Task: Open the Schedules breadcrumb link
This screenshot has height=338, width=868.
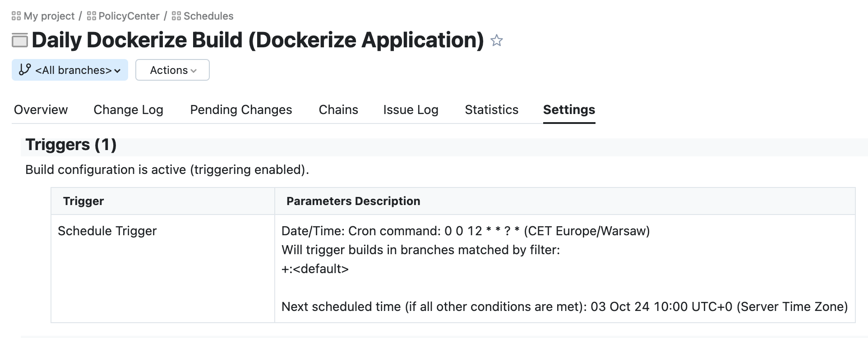Action: [x=208, y=16]
